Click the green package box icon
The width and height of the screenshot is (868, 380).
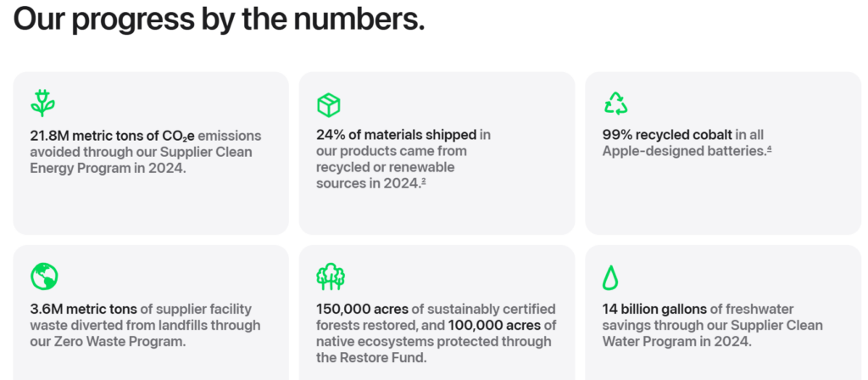(328, 104)
